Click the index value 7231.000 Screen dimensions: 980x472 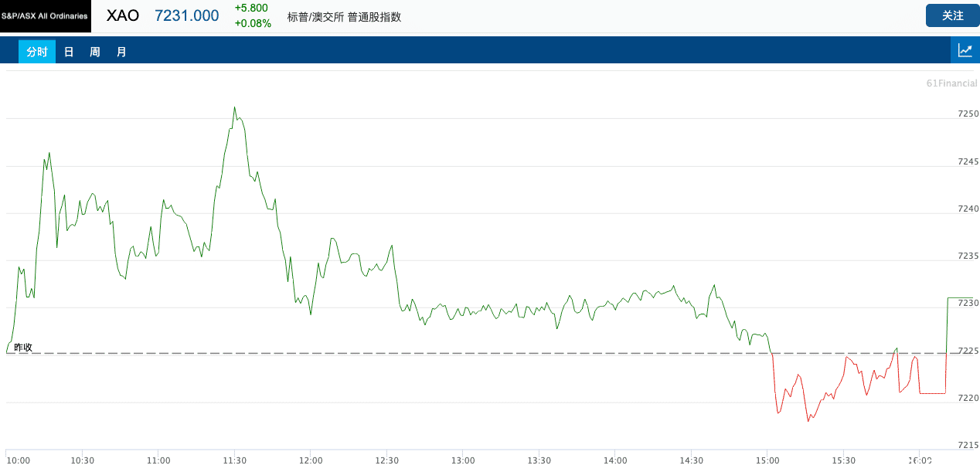[x=187, y=15]
